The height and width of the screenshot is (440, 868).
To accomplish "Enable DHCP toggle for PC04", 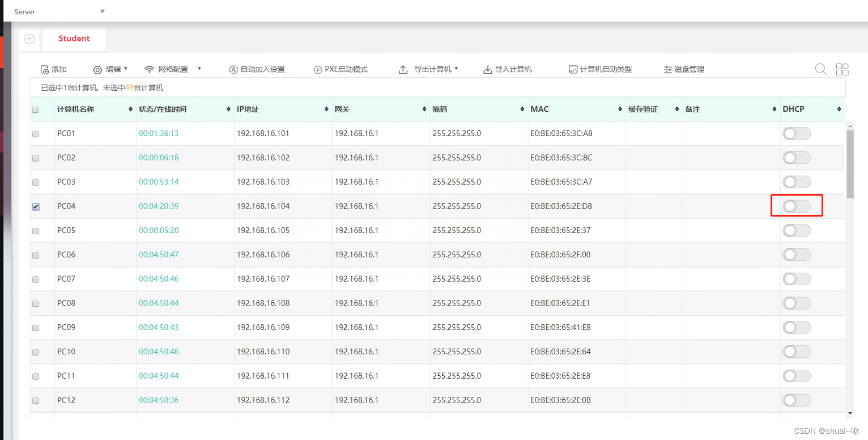I will point(796,206).
